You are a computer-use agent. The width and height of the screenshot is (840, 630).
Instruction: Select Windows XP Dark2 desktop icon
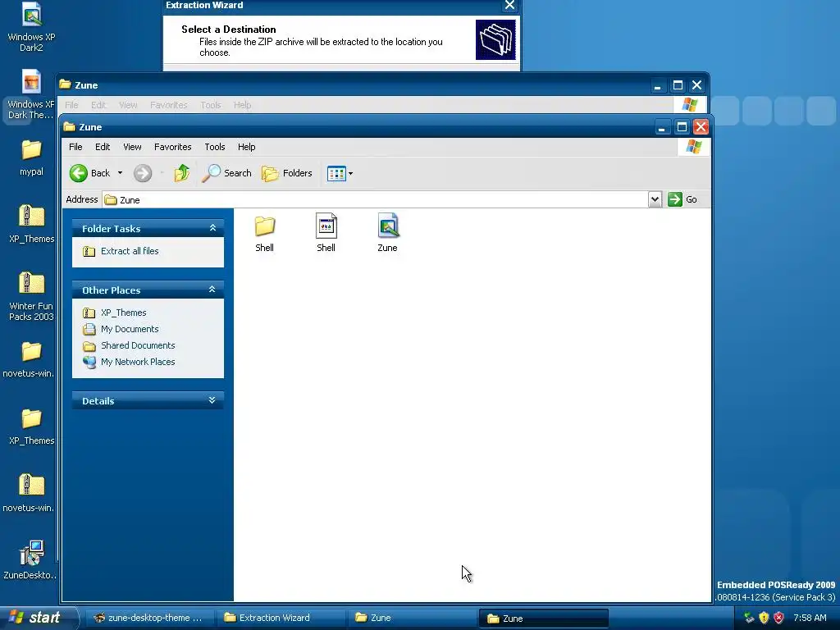[x=31, y=27]
